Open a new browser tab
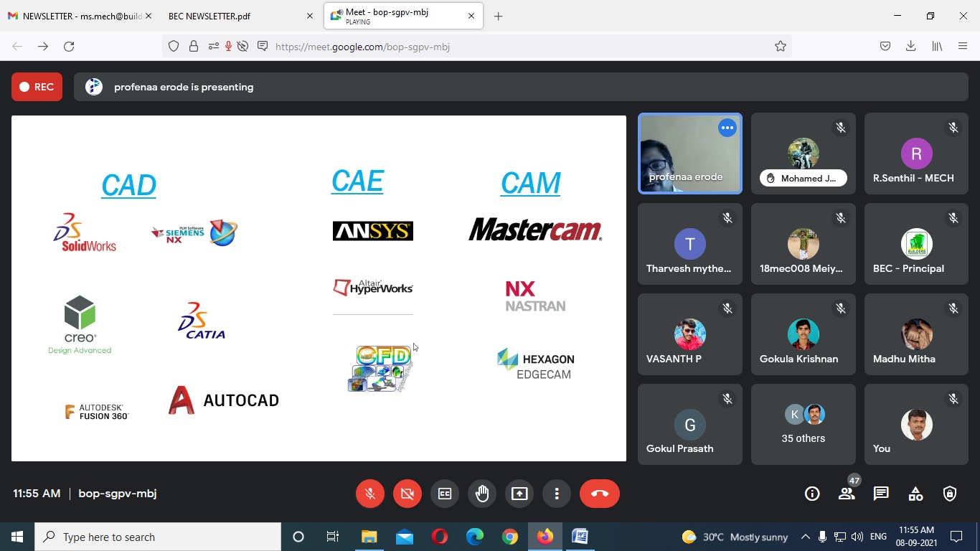 click(499, 16)
